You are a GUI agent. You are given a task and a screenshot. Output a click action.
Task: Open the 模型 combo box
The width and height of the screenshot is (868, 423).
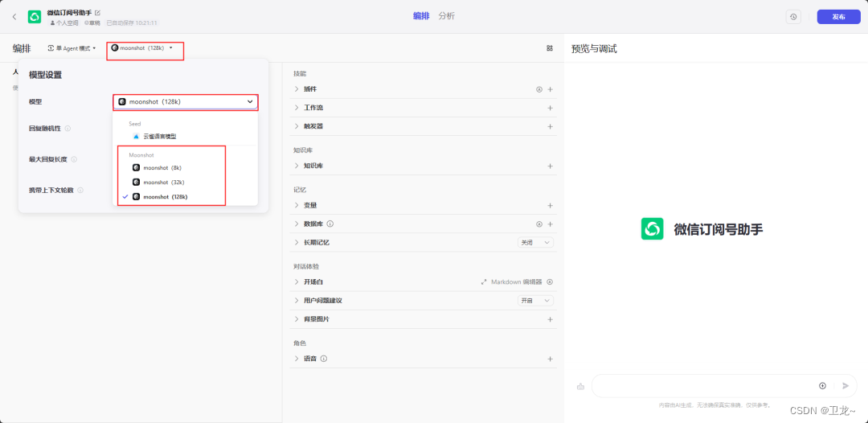coord(186,102)
